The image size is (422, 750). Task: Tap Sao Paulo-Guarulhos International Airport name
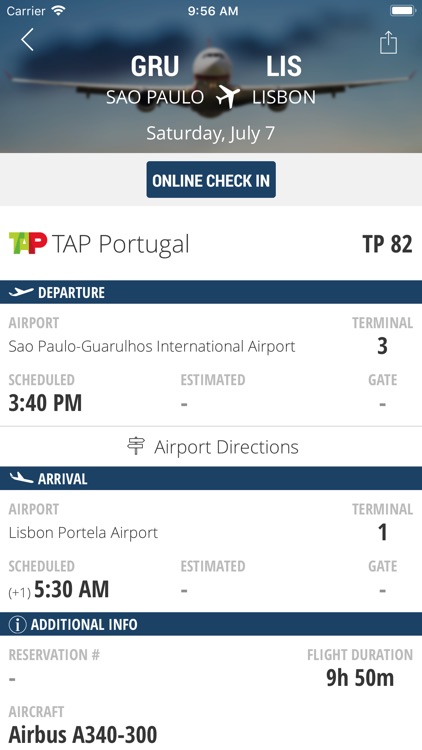pyautogui.click(x=152, y=347)
